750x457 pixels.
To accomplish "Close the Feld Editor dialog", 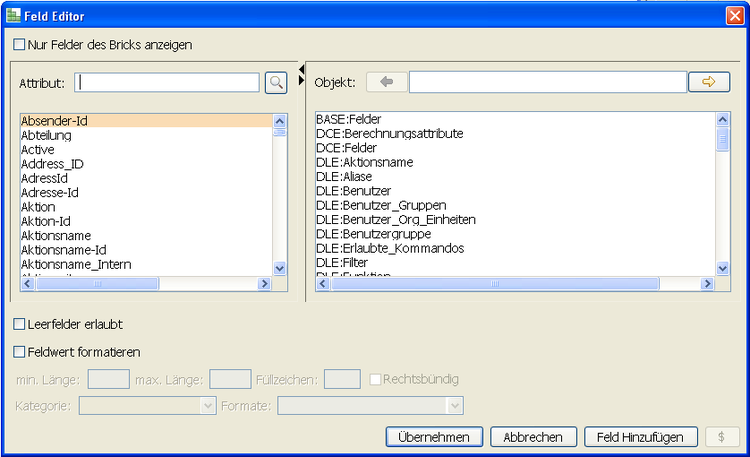I will tap(733, 16).
